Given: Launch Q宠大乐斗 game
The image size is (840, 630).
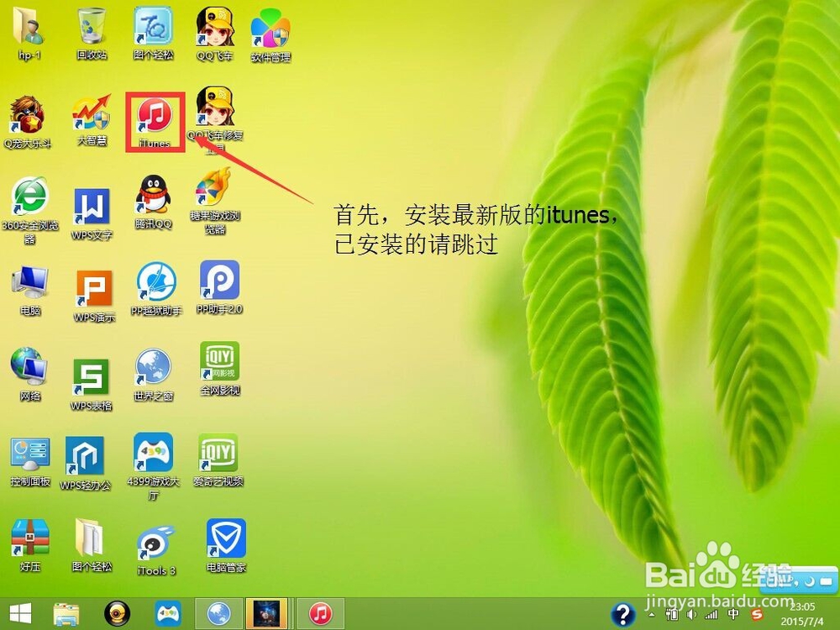Looking at the screenshot, I should tap(28, 122).
